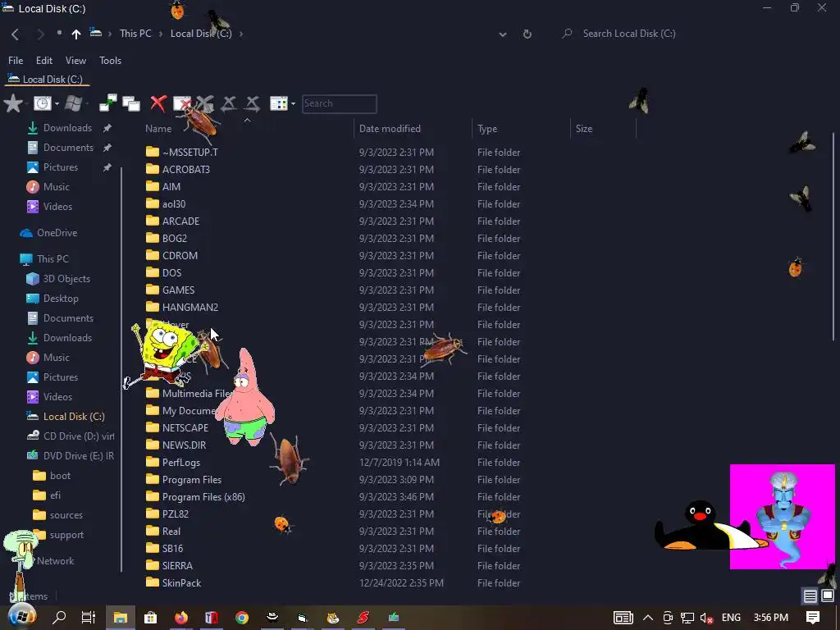840x630 pixels.
Task: Select the PerfLogs folder
Action: pyautogui.click(x=181, y=463)
